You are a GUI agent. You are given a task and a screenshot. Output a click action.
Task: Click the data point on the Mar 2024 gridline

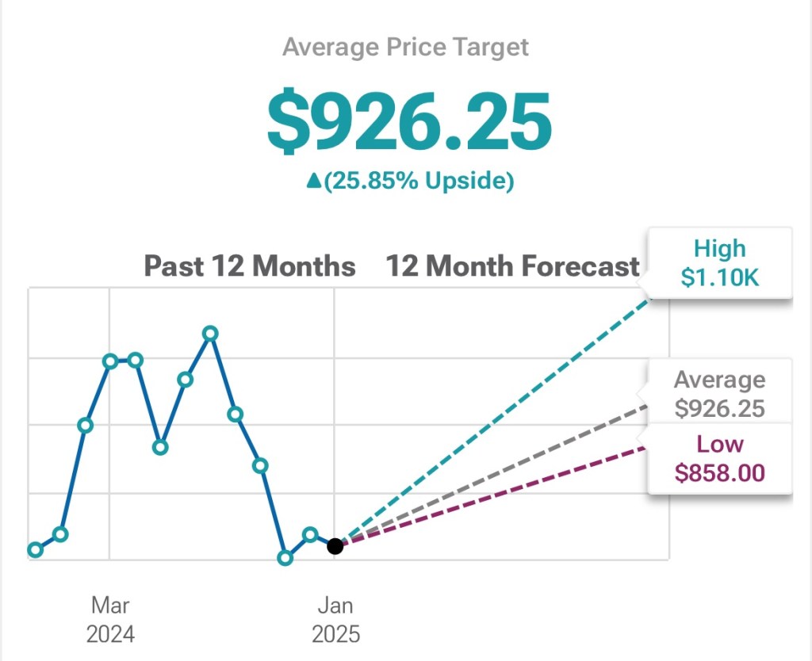click(x=110, y=361)
